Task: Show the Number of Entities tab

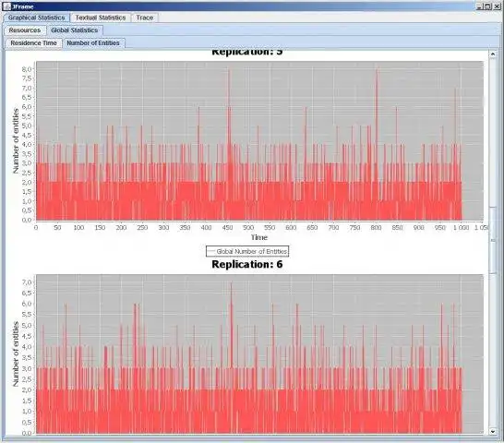Action: [x=93, y=43]
